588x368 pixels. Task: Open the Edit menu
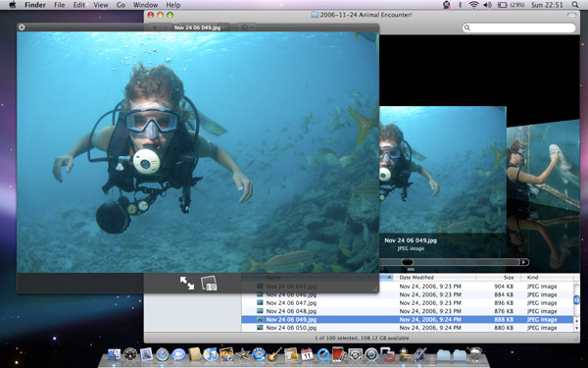tap(79, 5)
